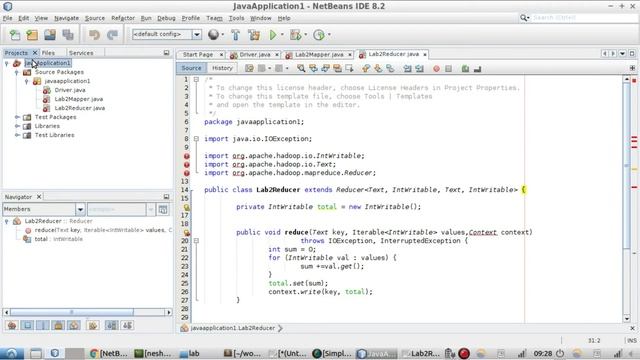This screenshot has height=360, width=640.
Task: Click the Start Macro Recording red circle icon
Action: 436,69
